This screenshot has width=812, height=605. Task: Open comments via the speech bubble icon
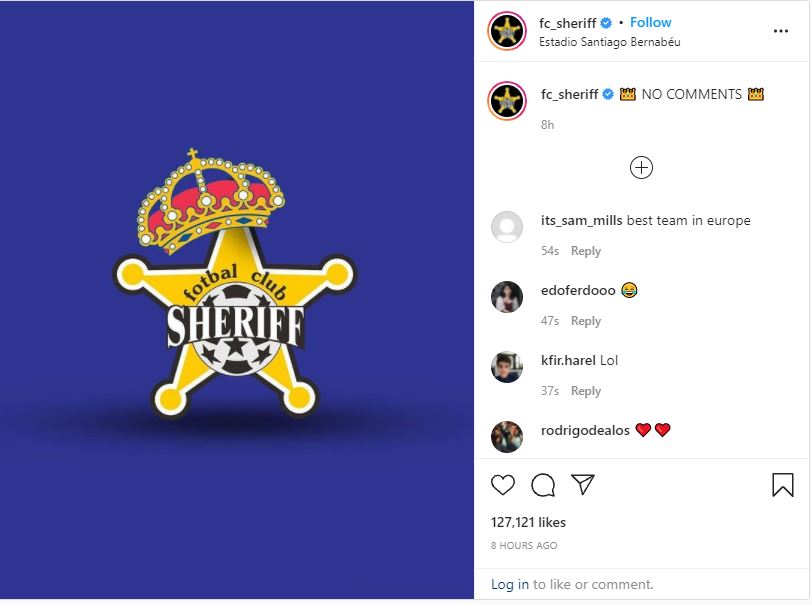point(543,485)
